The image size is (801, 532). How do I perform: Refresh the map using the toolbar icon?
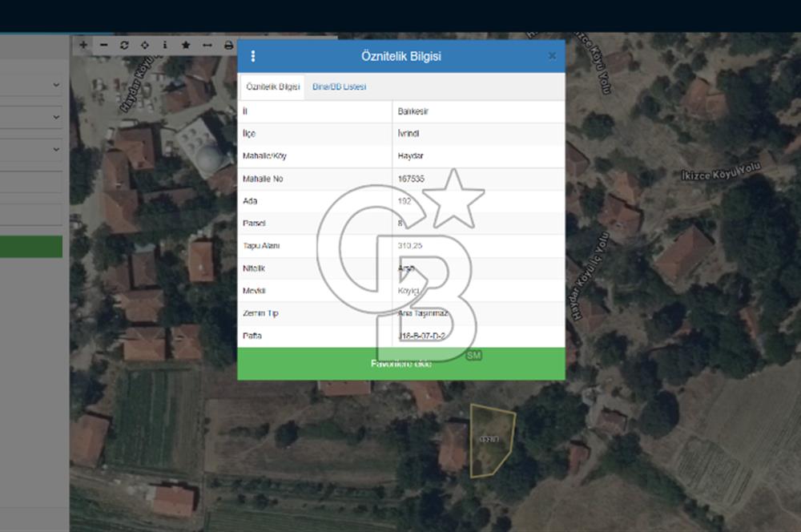(x=124, y=45)
